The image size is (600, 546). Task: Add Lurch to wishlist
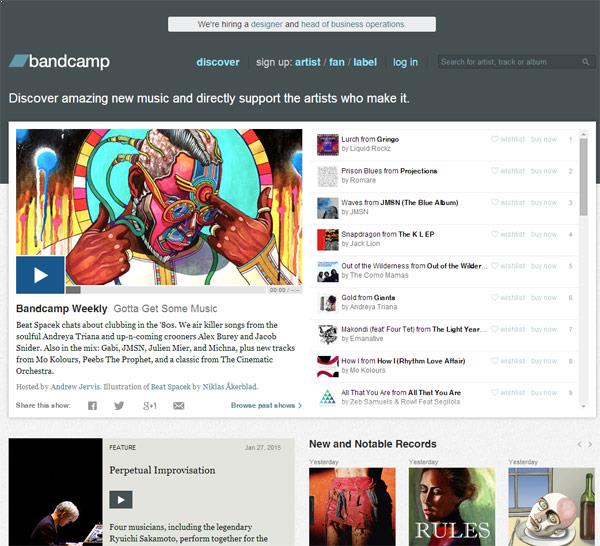click(508, 139)
